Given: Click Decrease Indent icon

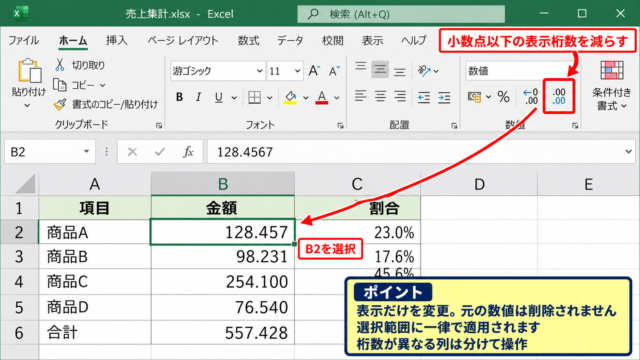Looking at the screenshot, I should click(424, 98).
